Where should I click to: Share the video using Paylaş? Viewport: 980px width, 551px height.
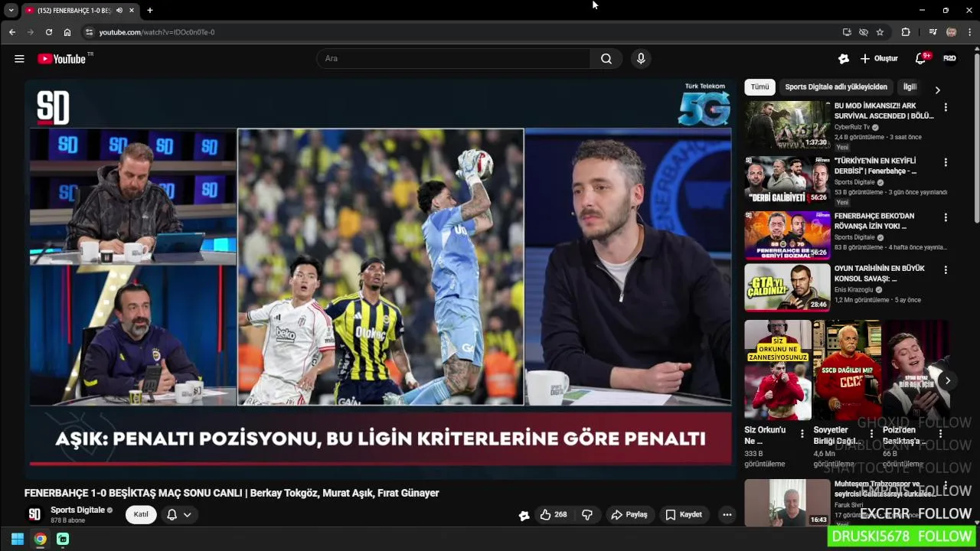tap(629, 515)
